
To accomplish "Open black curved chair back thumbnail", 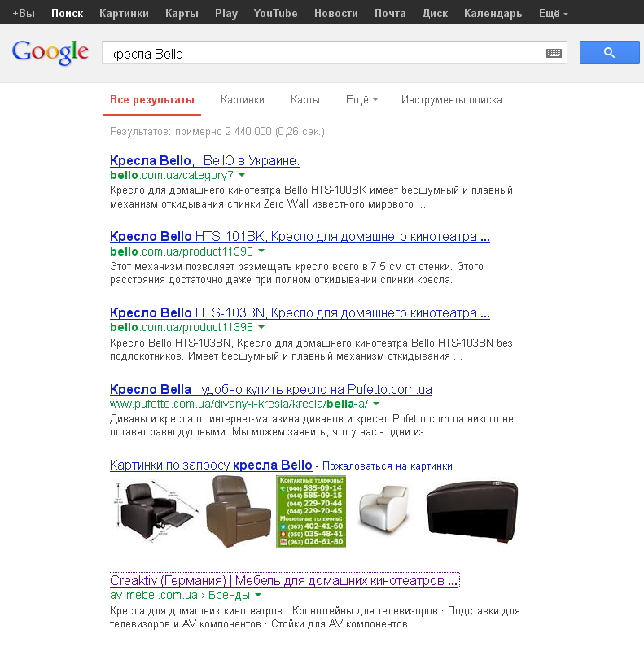I will (472, 512).
